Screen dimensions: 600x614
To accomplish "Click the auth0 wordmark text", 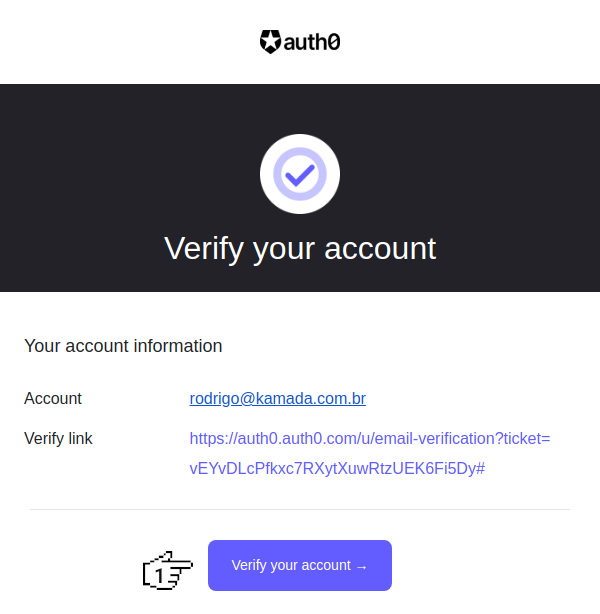I will coord(318,42).
